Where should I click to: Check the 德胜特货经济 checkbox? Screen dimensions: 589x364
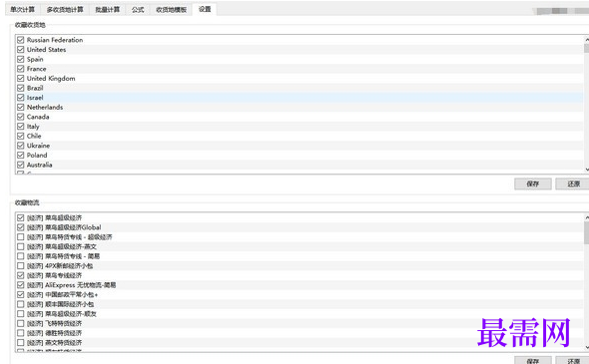tap(21, 333)
